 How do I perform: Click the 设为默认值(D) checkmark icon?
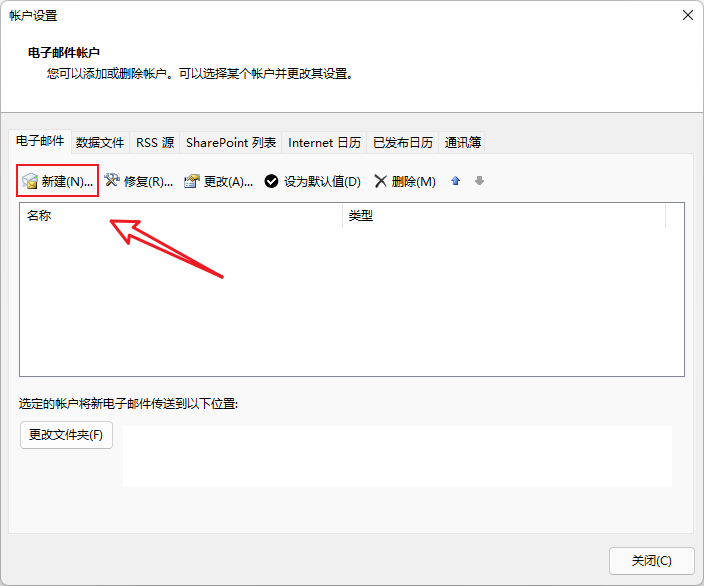pyautogui.click(x=271, y=182)
